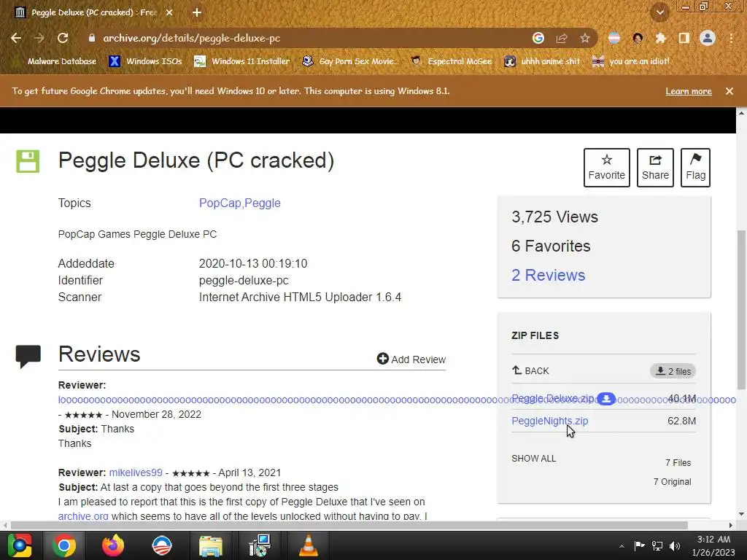Open Espectral McGee bookmark

(x=452, y=61)
